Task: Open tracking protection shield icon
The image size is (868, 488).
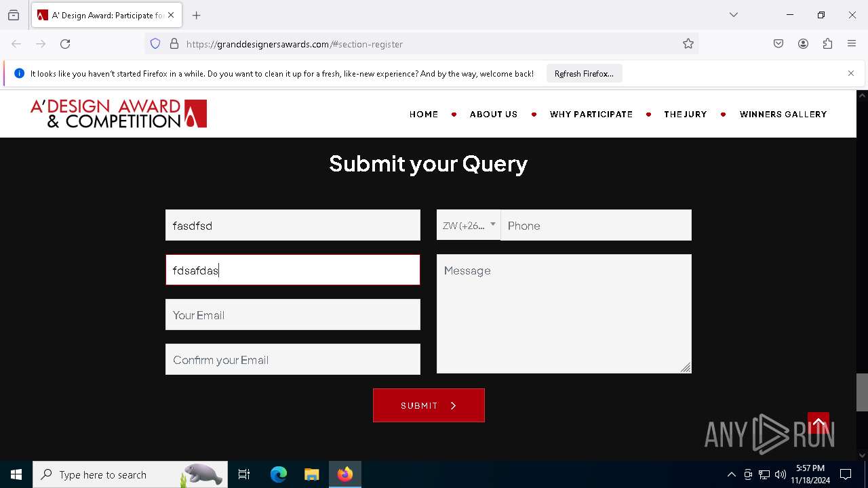Action: (x=155, y=44)
